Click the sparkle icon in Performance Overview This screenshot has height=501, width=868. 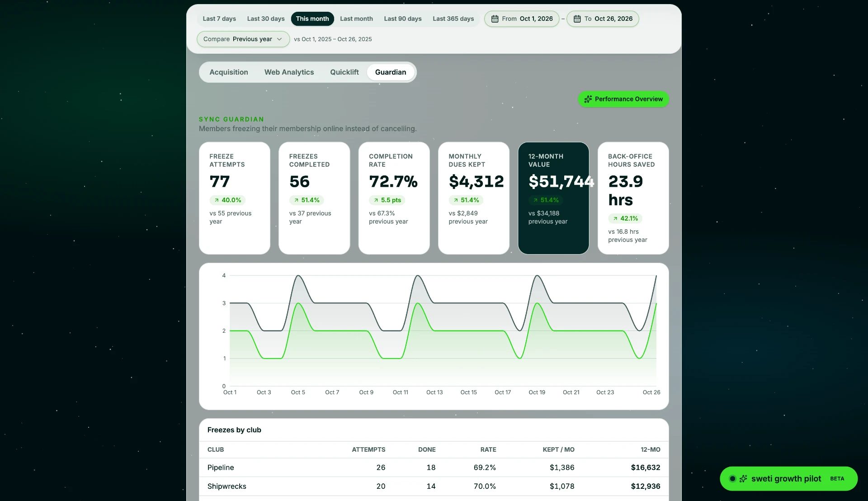coord(588,99)
